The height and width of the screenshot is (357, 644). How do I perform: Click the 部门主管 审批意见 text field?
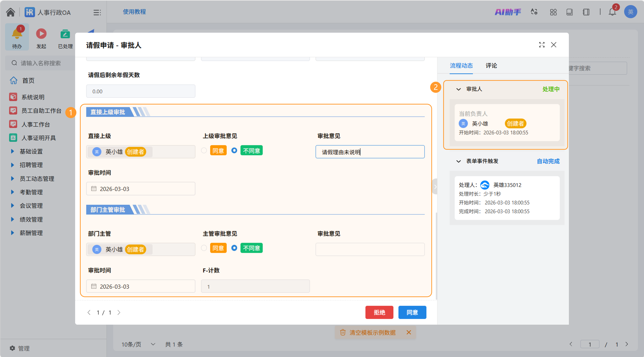370,249
